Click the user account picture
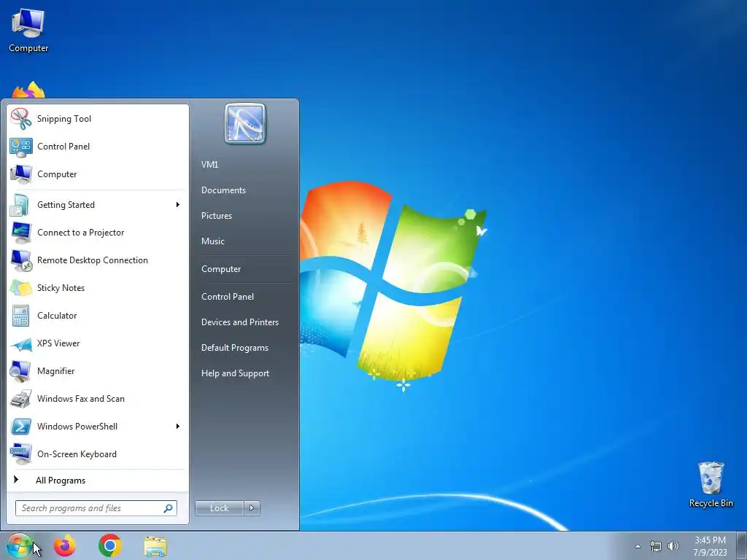Screen dimensions: 747x560 pyautogui.click(x=245, y=124)
